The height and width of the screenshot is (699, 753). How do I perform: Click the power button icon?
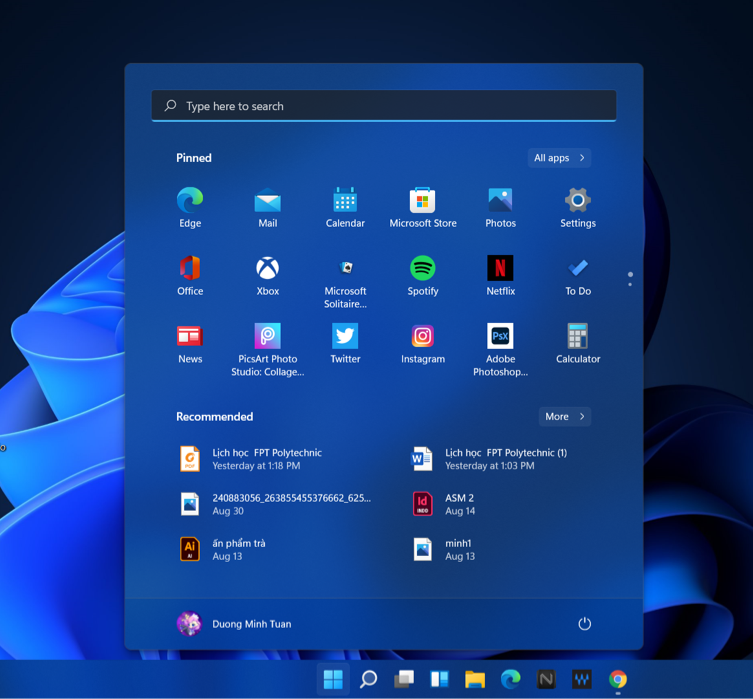click(x=584, y=624)
